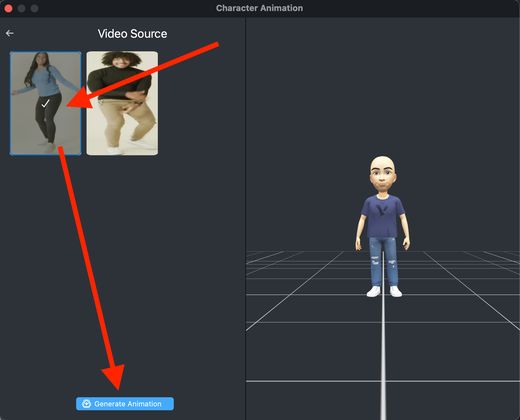The height and width of the screenshot is (420, 520).
Task: Click the avatar's bald head
Action: (382, 162)
